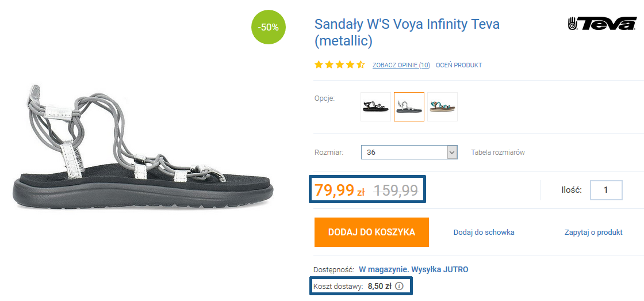This screenshot has height=301, width=644.
Task: Click the green -50% discount badge
Action: (x=269, y=27)
